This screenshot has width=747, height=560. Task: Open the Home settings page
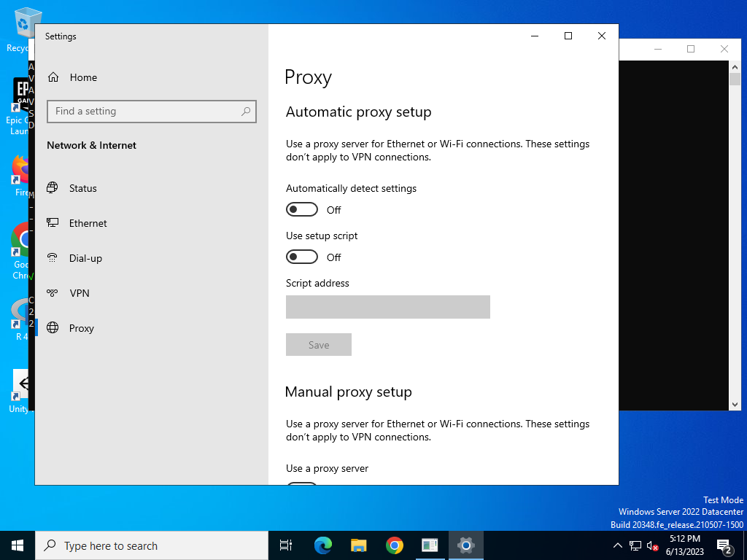72,77
